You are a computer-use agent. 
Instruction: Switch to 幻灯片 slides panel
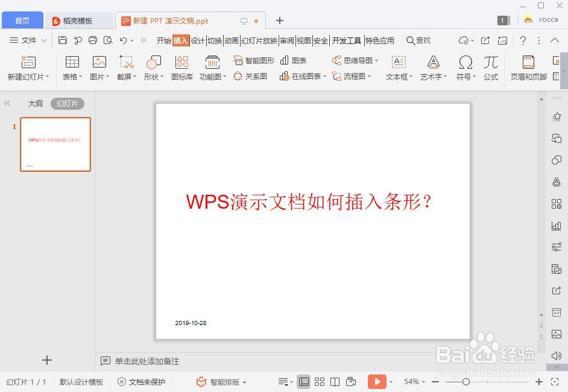pos(68,104)
